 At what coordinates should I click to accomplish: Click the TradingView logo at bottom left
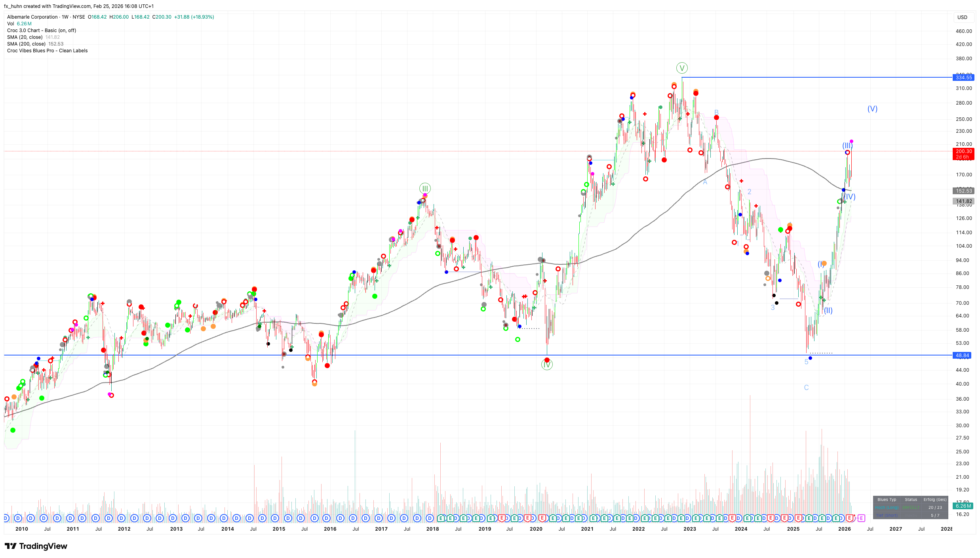[x=36, y=546]
